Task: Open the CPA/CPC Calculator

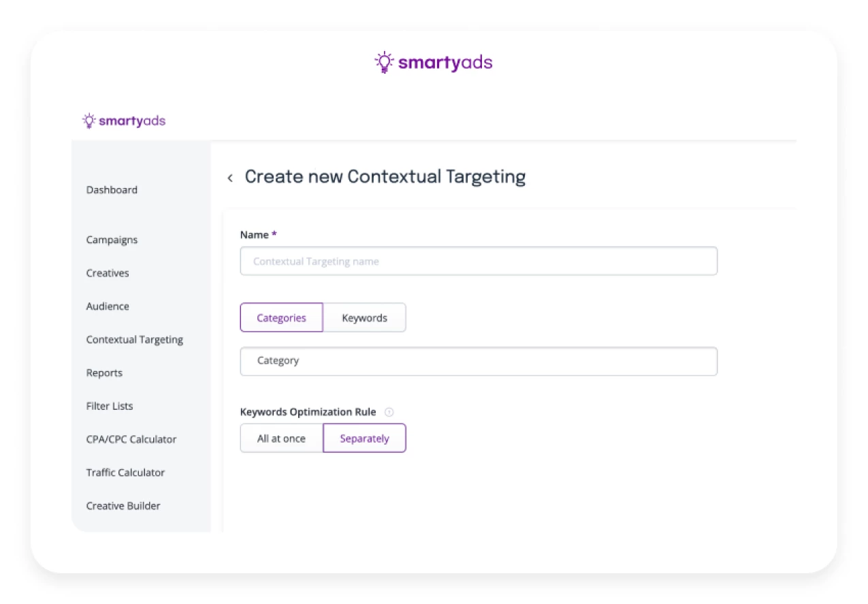Action: 131,439
